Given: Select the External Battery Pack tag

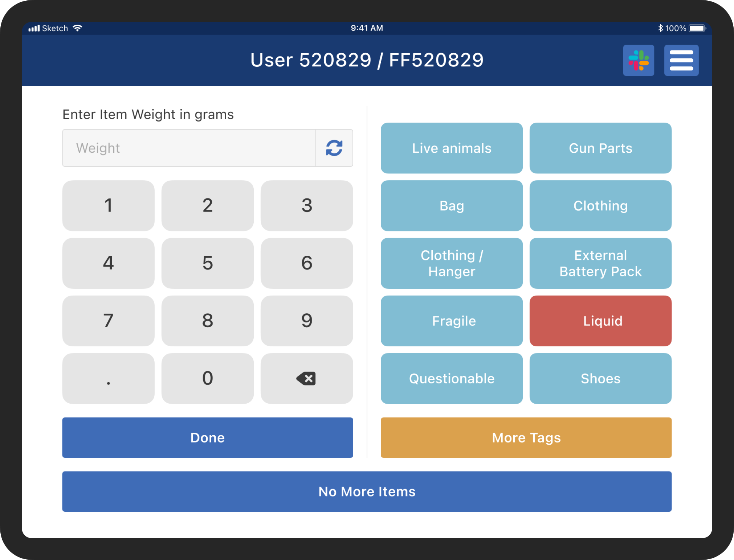Looking at the screenshot, I should click(x=600, y=263).
